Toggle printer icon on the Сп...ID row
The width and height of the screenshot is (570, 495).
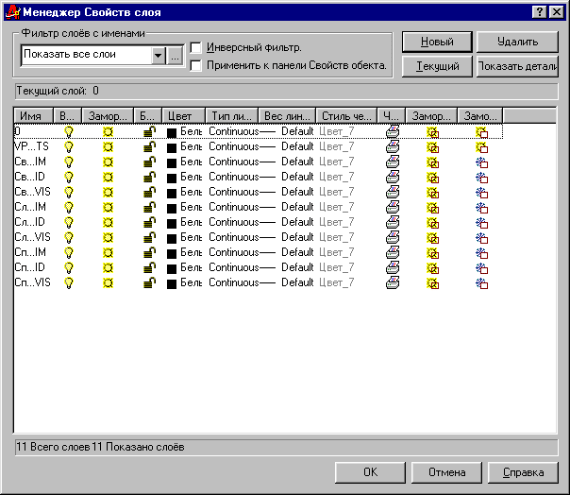(392, 268)
